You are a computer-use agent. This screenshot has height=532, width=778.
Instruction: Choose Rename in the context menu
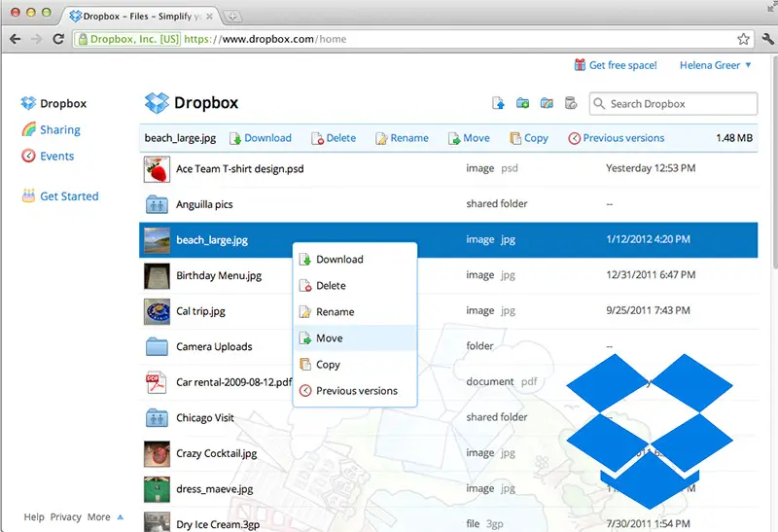[x=355, y=311]
